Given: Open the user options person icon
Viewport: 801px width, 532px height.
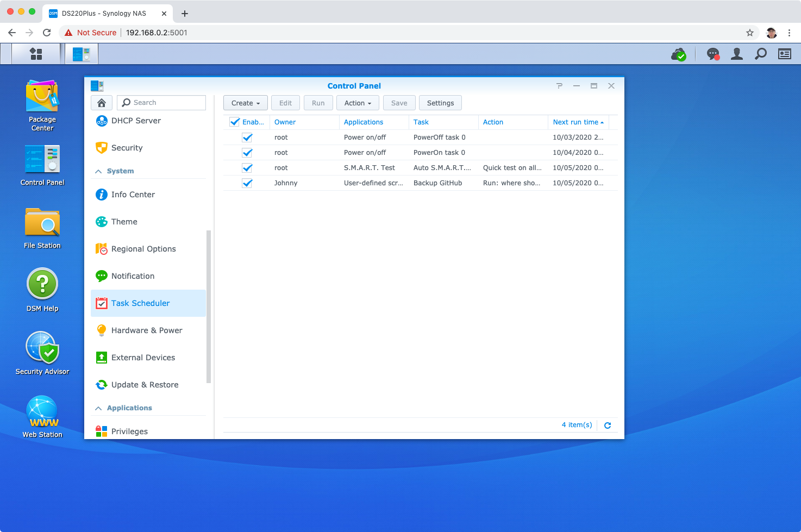Looking at the screenshot, I should click(737, 54).
